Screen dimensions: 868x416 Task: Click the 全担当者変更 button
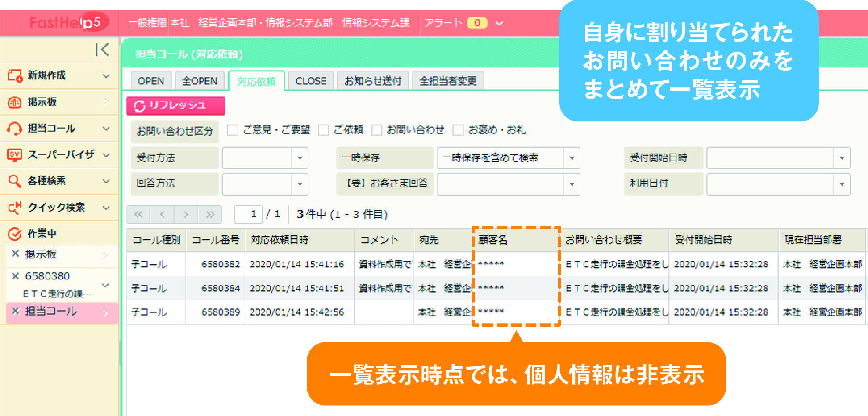coord(448,80)
